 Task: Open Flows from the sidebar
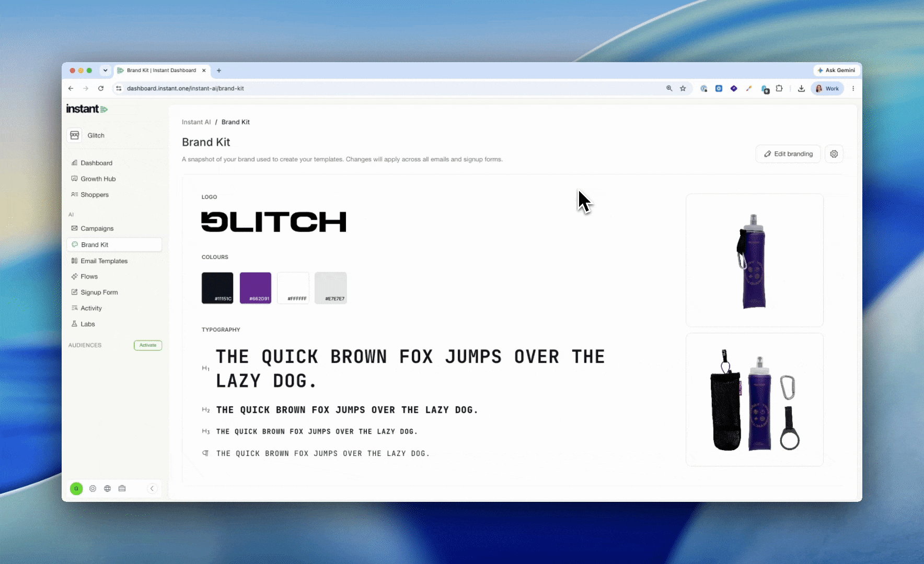pyautogui.click(x=85, y=276)
